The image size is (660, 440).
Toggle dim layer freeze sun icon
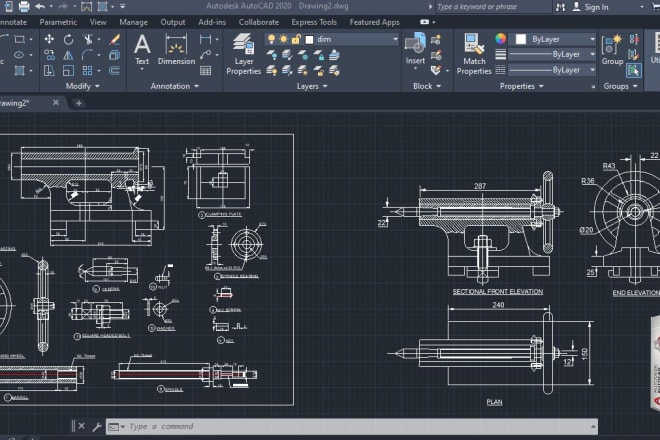pos(284,39)
